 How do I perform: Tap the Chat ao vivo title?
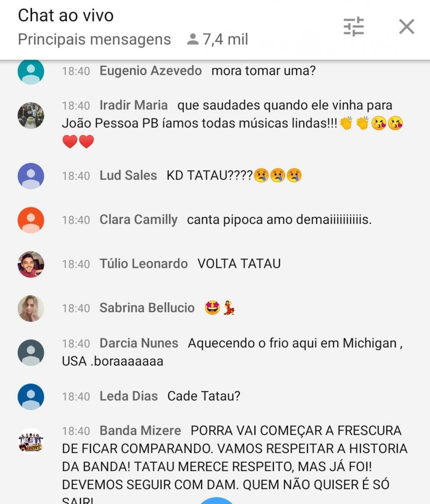[66, 15]
